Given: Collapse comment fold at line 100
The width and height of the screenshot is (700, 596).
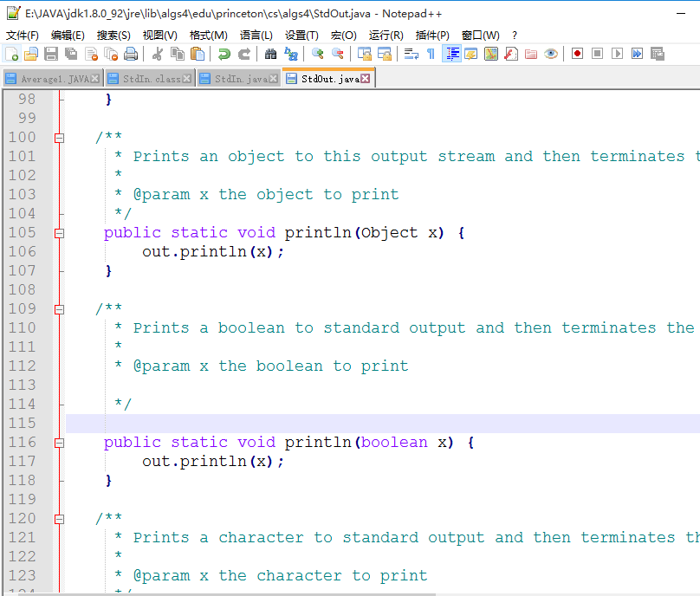Looking at the screenshot, I should (x=60, y=138).
